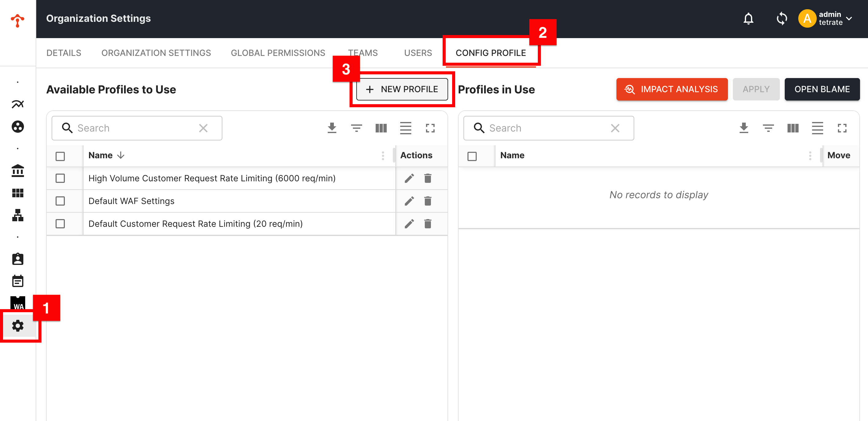Open the hierarchy tree sidebar icon
The image size is (868, 421).
coord(18,215)
